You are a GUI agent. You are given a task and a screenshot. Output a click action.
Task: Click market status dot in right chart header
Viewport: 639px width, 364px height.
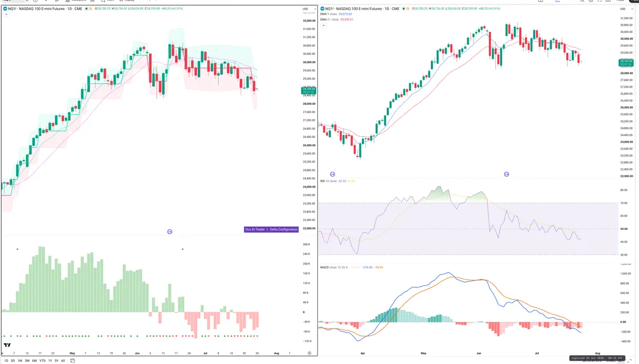(404, 9)
